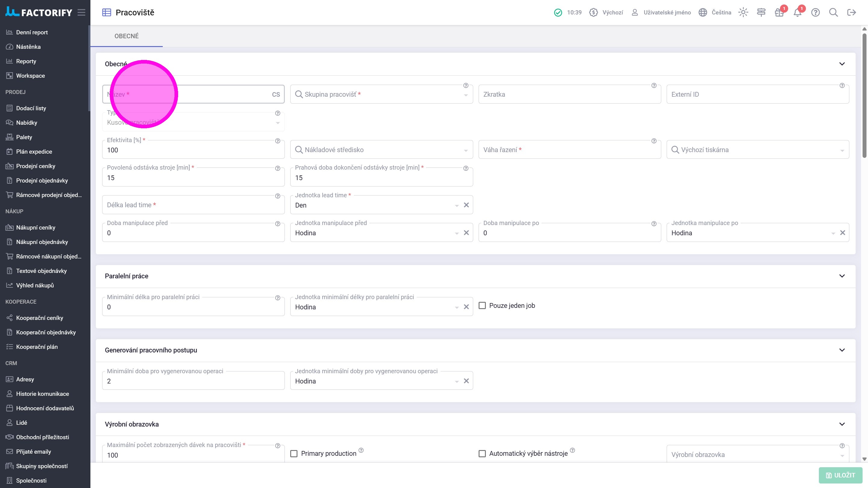
Task: Collapse the Paralelní práce section
Action: click(842, 276)
